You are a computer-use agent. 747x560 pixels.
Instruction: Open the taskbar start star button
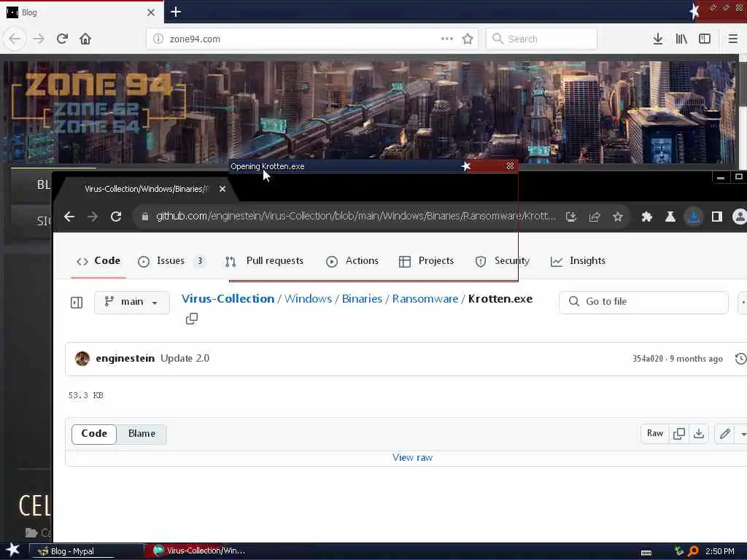coord(12,551)
